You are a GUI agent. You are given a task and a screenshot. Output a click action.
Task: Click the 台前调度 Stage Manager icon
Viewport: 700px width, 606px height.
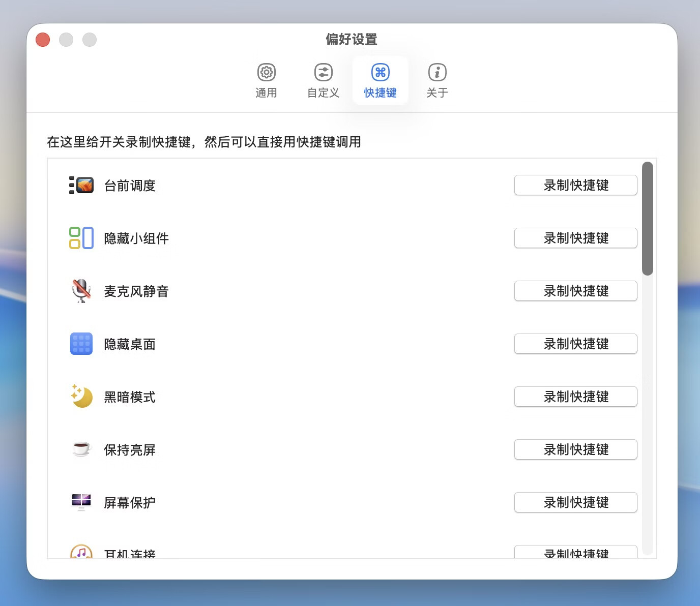coord(81,185)
